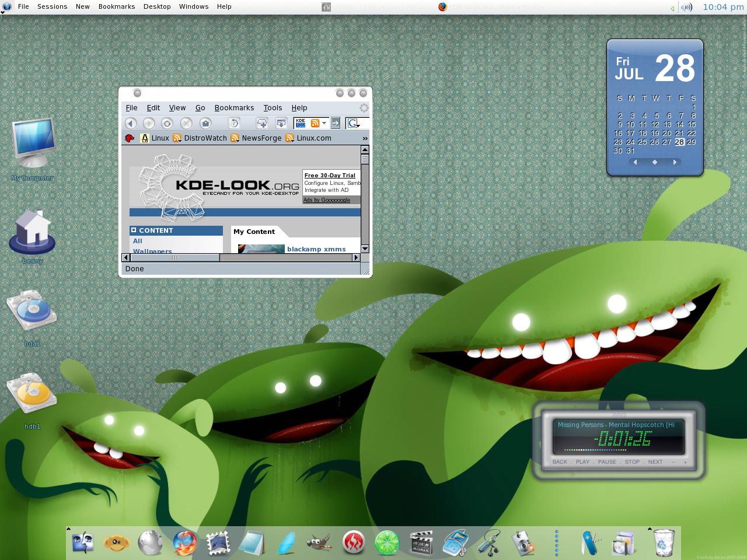Open the notepad text editor in dock
The image size is (747, 560).
point(252,542)
